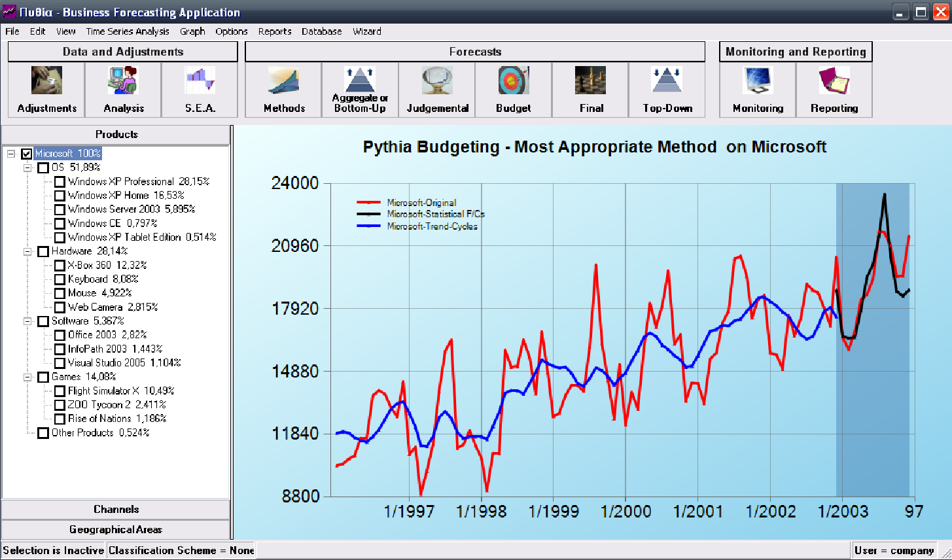
Task: Open Final forecasts chess icon
Action: [590, 80]
